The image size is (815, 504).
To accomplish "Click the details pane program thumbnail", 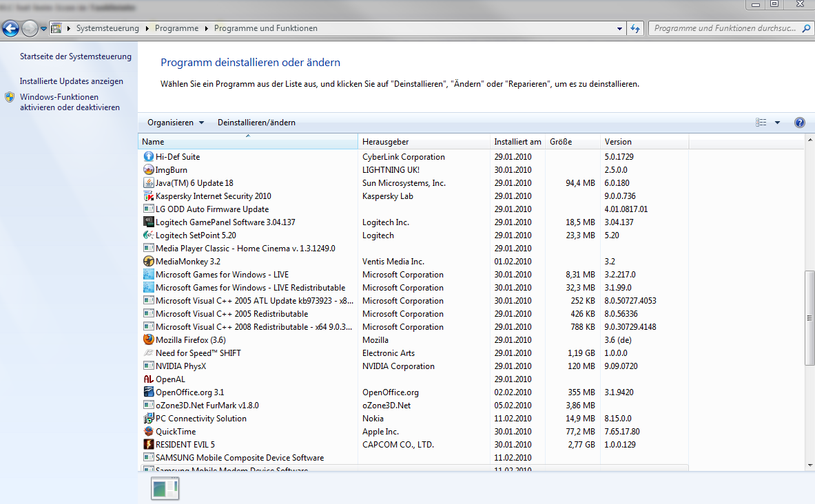I will coord(165,488).
